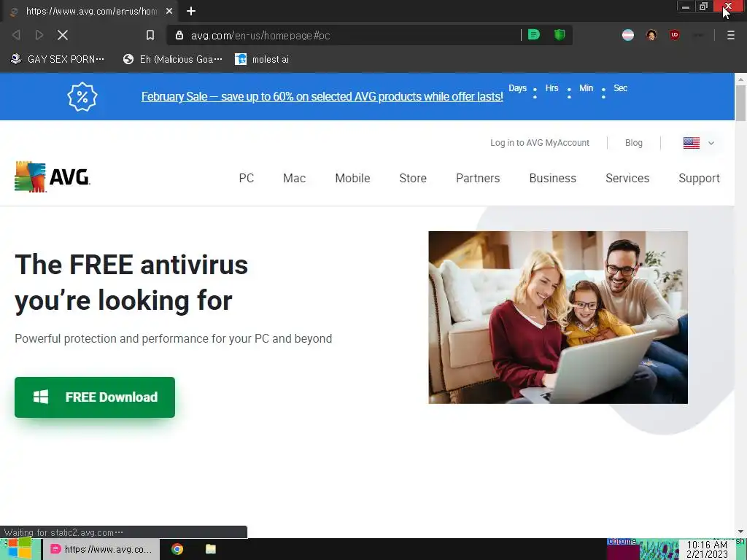The image size is (747, 560).
Task: Open the Windows Start menu
Action: coord(19,549)
